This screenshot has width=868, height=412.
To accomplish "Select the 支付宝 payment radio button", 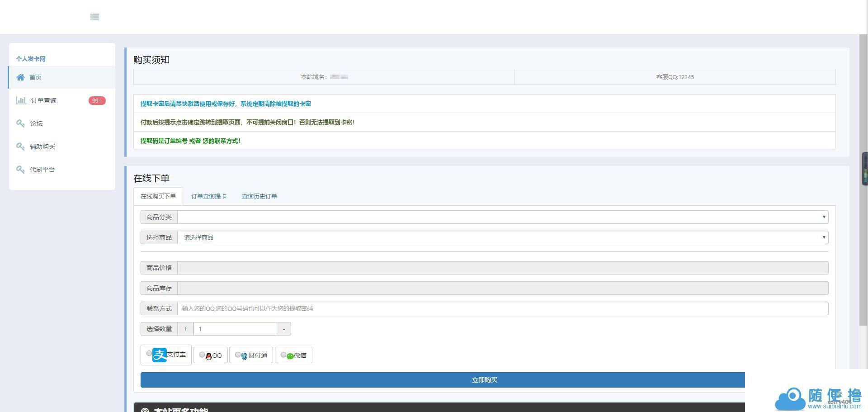I will 149,354.
